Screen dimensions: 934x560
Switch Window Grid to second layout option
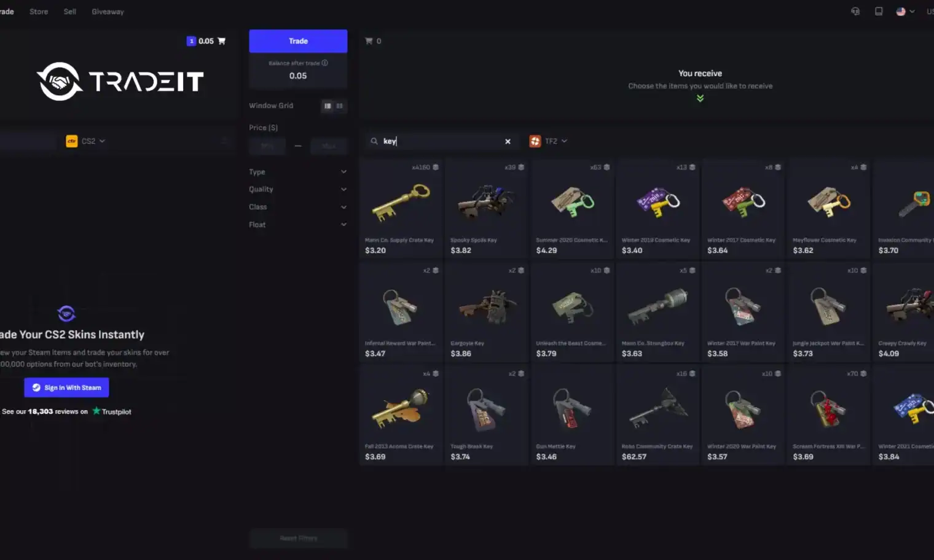(339, 106)
